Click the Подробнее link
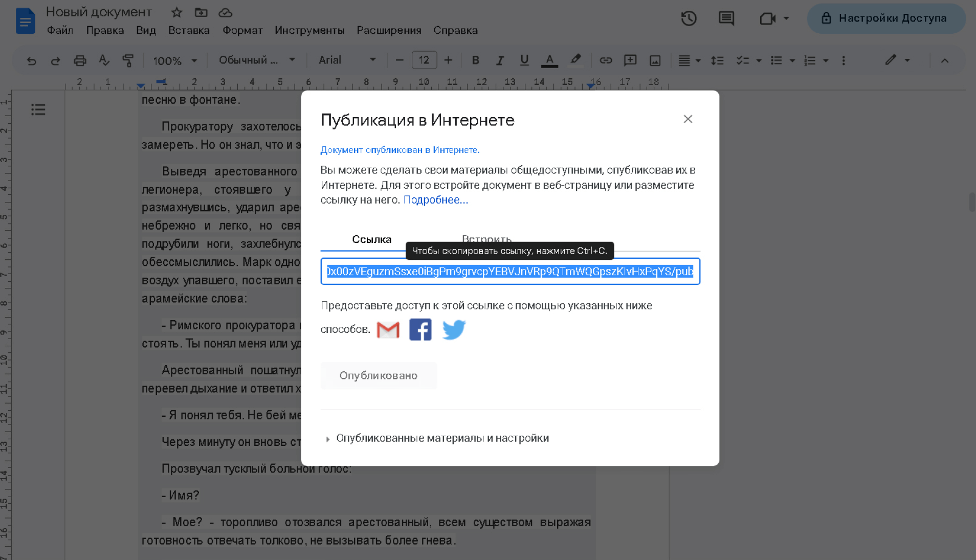The image size is (976, 560). 435,200
